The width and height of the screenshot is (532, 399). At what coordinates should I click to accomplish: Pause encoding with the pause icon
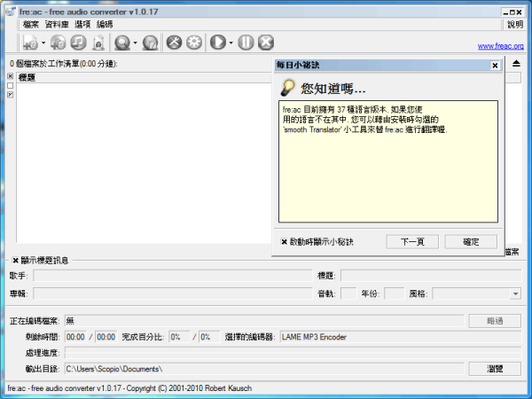(246, 43)
